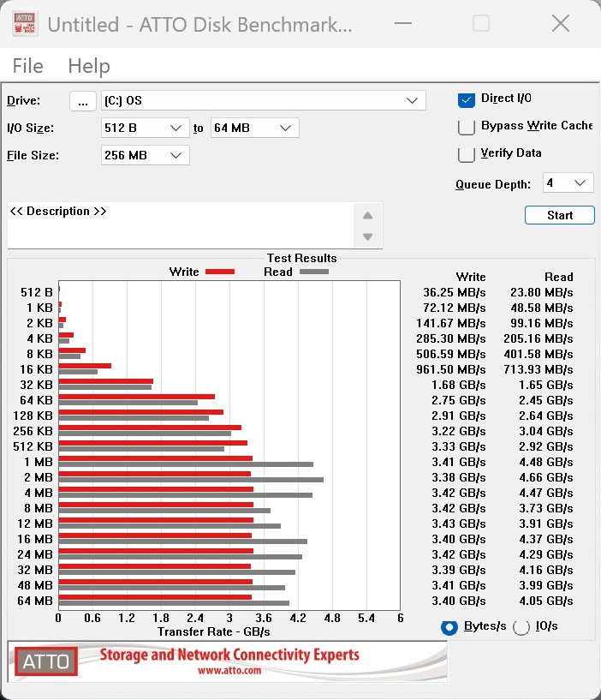This screenshot has height=700, width=601.
Task: Click the Read column header in results
Action: click(558, 277)
